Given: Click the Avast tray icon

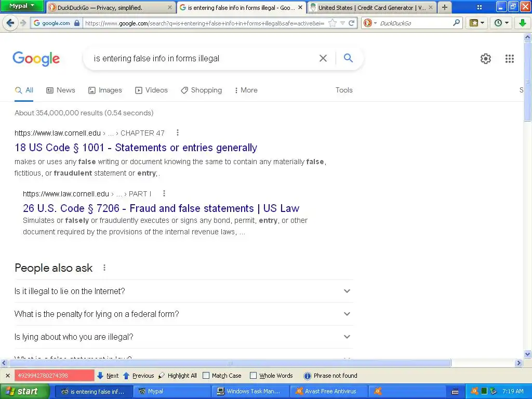Looking at the screenshot, I should click(475, 391).
